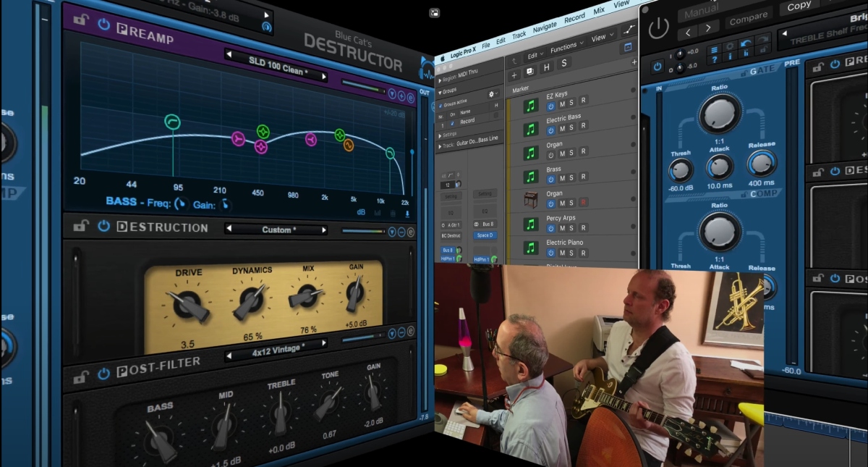Click the BC Destruc plugin slot
The width and height of the screenshot is (868, 467).
(451, 235)
